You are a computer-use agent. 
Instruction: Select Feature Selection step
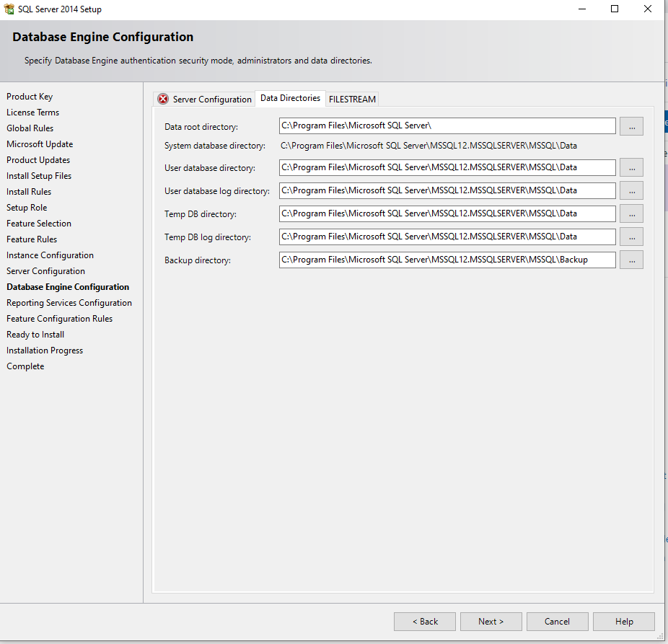point(39,224)
